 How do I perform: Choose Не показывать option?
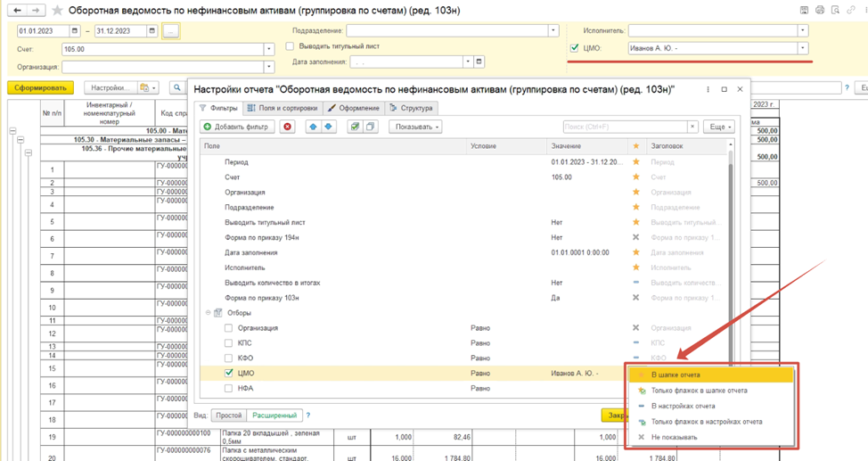[711, 437]
